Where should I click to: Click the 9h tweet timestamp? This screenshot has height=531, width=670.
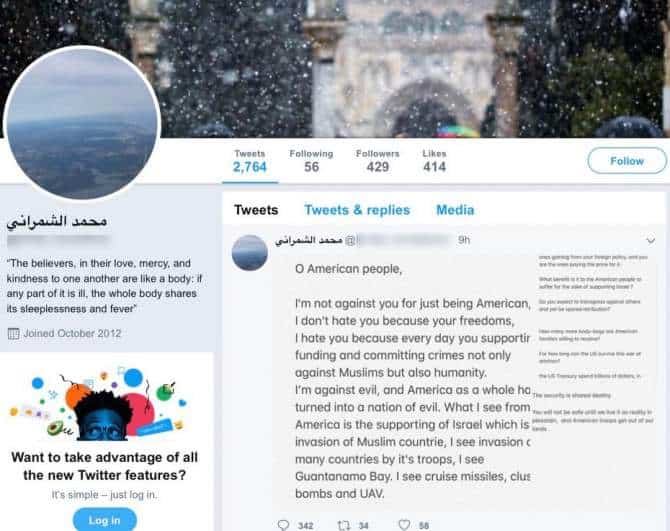464,240
